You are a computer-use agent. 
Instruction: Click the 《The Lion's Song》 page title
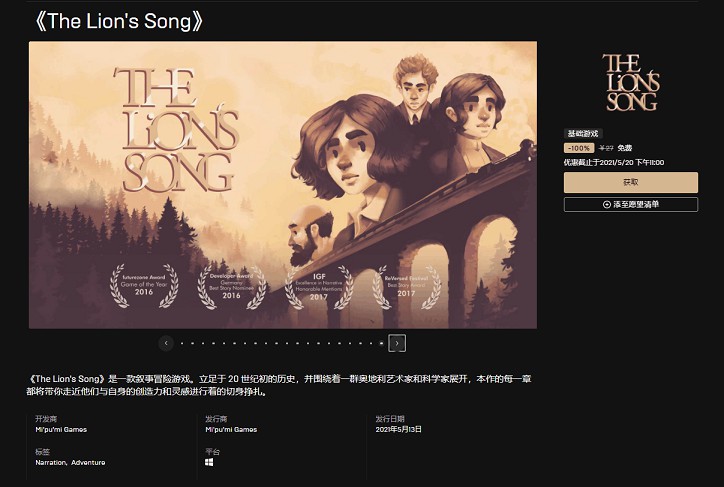point(119,21)
